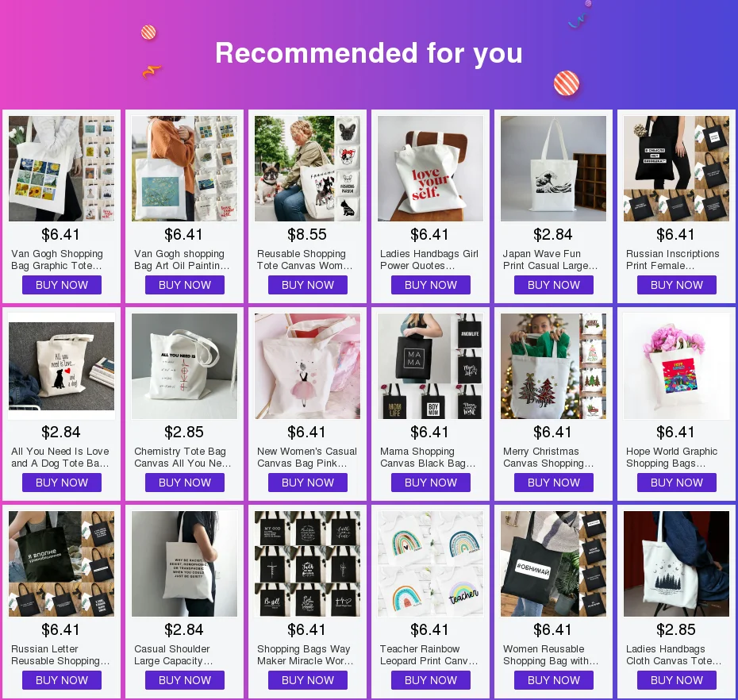Open the Shopping Bags Way Maker Miracle title
Screen dimensions: 738x700
point(305,655)
